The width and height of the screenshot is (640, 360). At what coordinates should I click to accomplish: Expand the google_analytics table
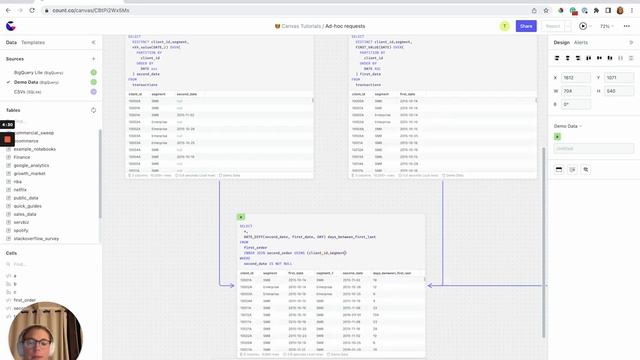coord(31,165)
